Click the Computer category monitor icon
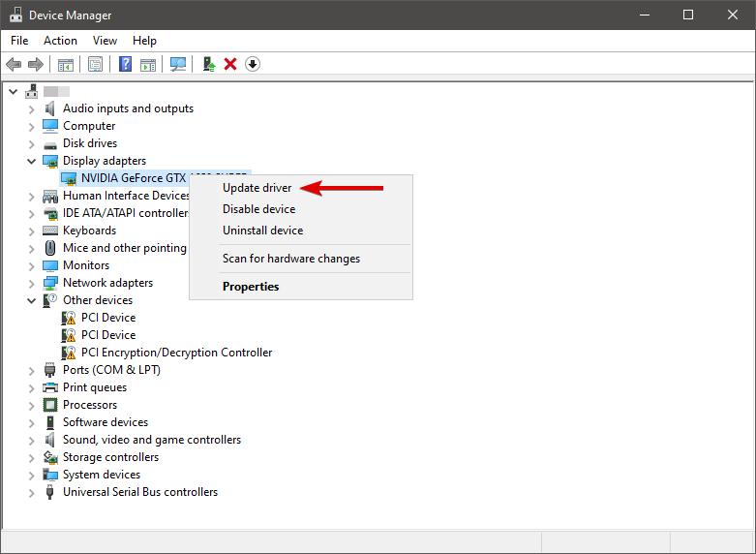 [x=50, y=126]
